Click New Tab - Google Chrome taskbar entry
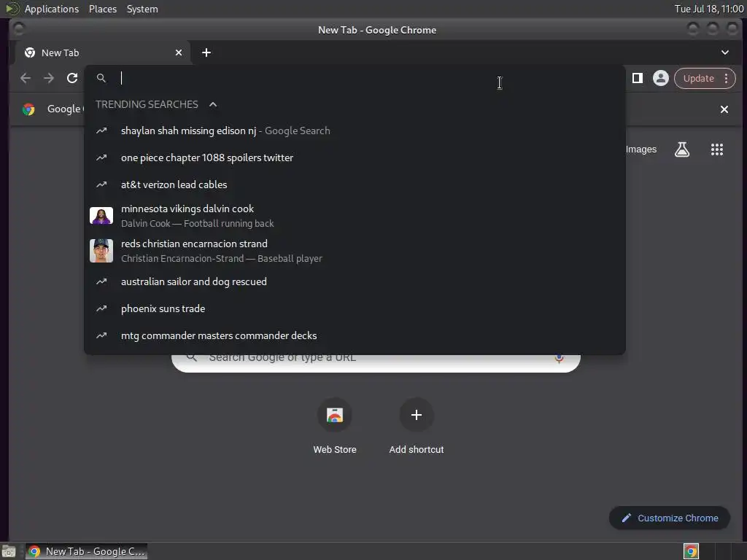This screenshot has height=560, width=747. click(x=86, y=551)
